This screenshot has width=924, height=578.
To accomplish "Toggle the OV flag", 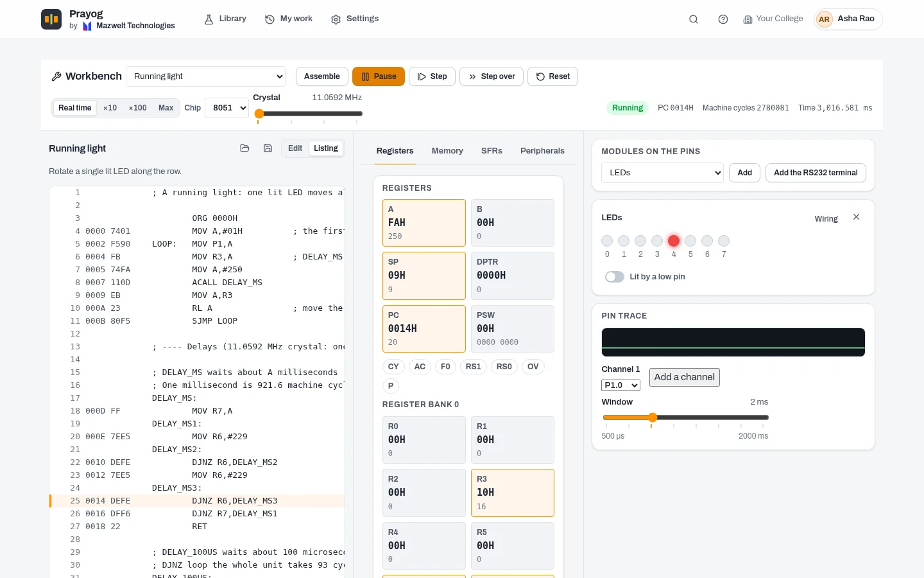I will pyautogui.click(x=533, y=367).
